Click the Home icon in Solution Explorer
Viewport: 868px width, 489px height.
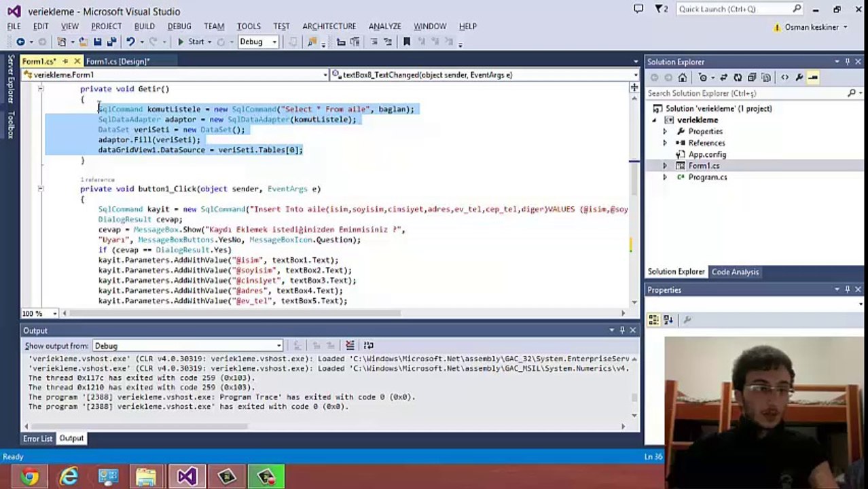click(x=683, y=77)
